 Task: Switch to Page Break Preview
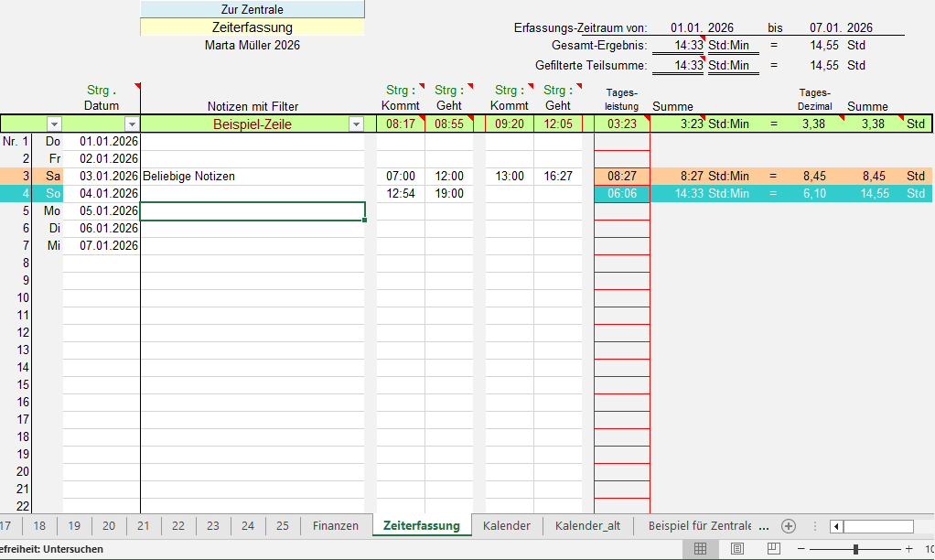[x=773, y=549]
